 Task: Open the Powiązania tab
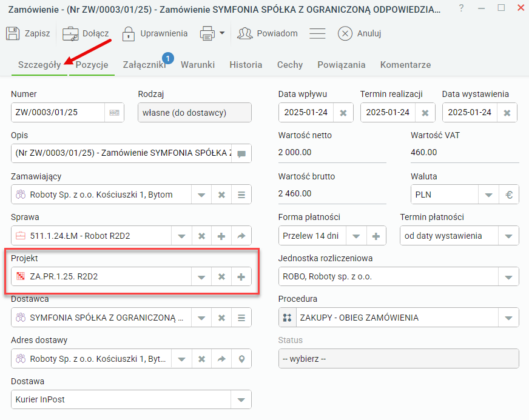click(342, 65)
